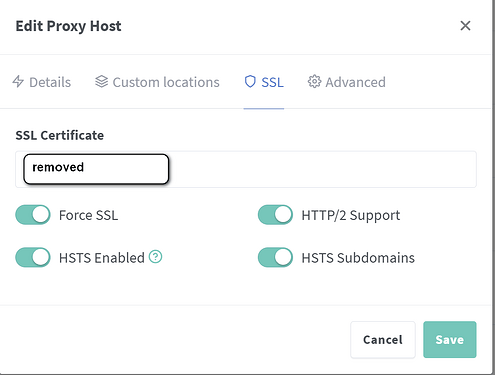Open the Advanced tab
Screen dimensions: 495x375
[346, 82]
